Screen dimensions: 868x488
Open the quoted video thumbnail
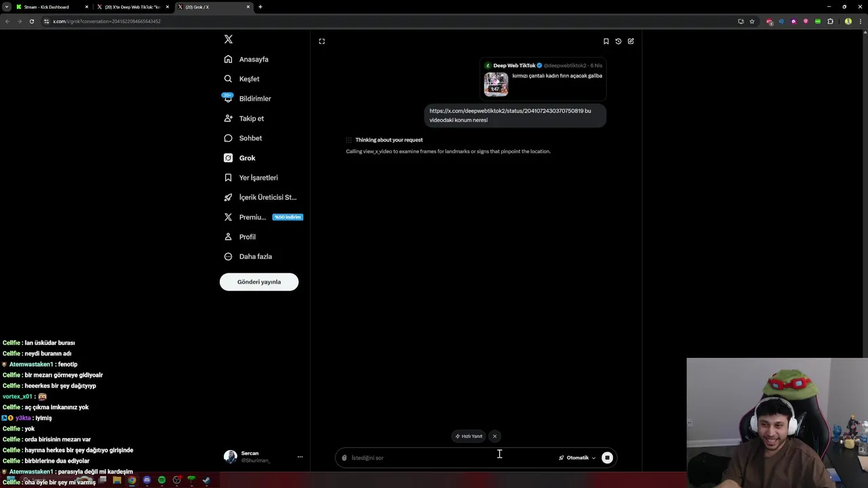(496, 84)
